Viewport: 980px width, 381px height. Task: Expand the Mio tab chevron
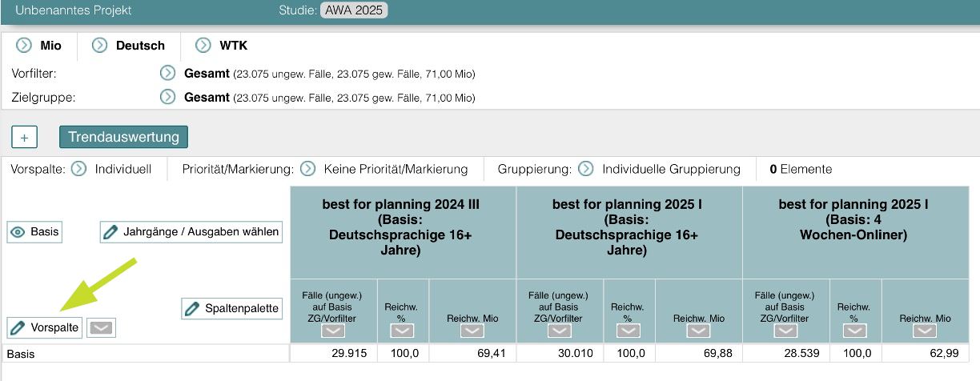pos(24,46)
